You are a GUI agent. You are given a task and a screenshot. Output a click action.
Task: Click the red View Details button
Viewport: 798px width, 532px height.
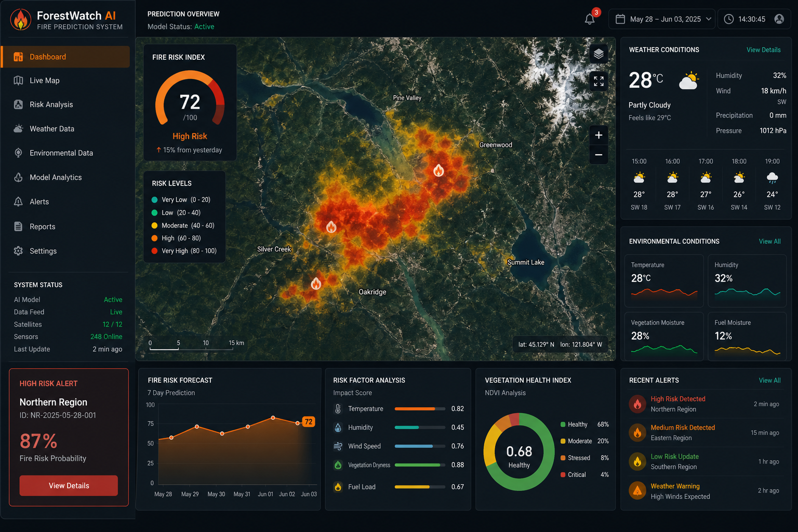click(69, 486)
